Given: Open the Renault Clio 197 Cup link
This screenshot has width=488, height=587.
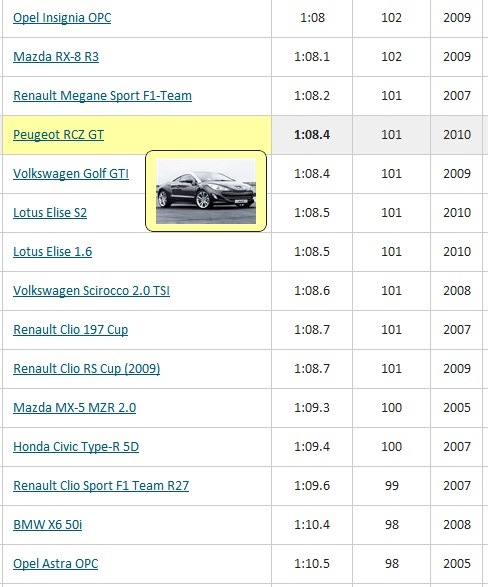Looking at the screenshot, I should pos(71,329).
